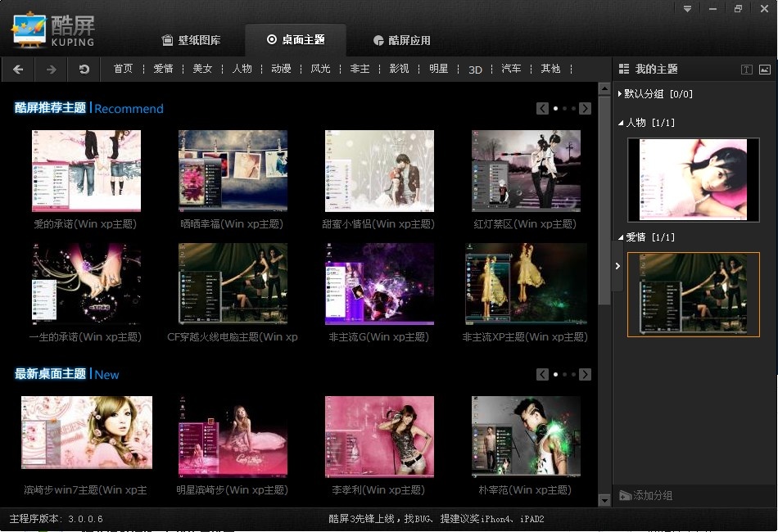Collapse the right side panel with arrow handle

tap(617, 266)
